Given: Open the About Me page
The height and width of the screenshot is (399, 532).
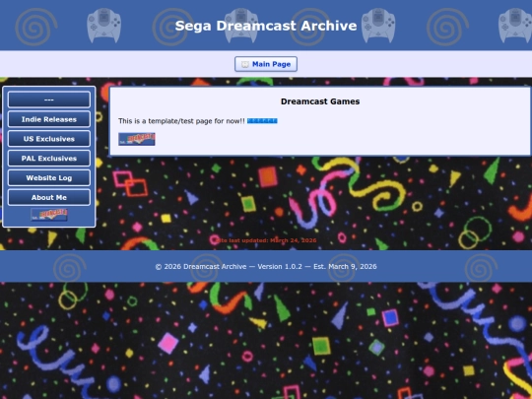Looking at the screenshot, I should click(x=49, y=197).
